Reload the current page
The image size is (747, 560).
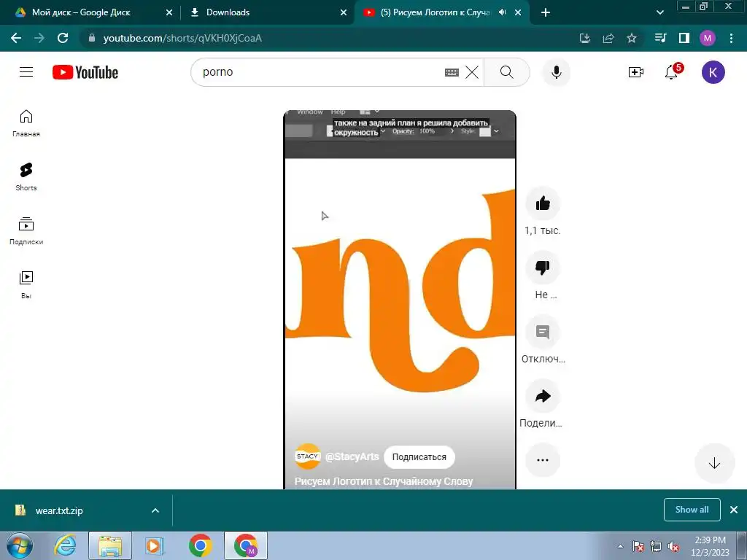coord(63,38)
